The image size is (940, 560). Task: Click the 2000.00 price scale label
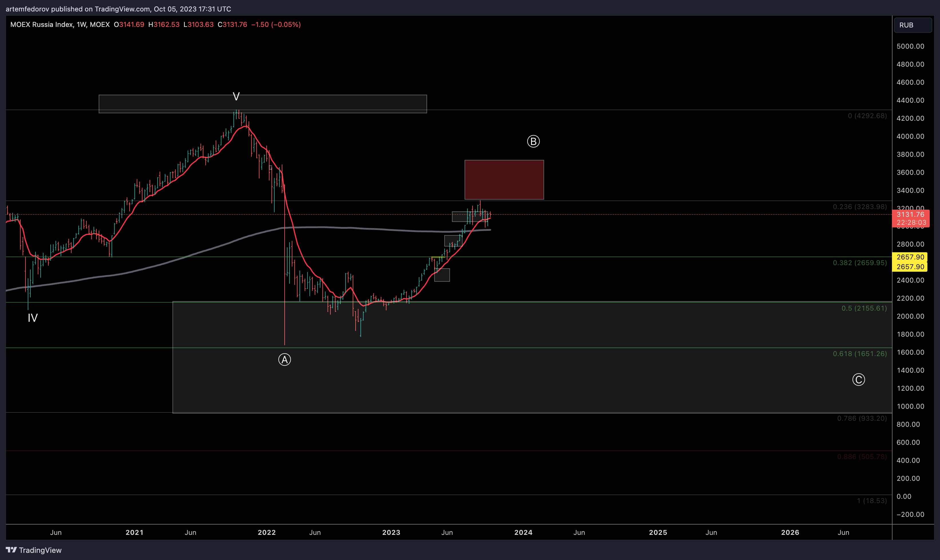tap(910, 316)
